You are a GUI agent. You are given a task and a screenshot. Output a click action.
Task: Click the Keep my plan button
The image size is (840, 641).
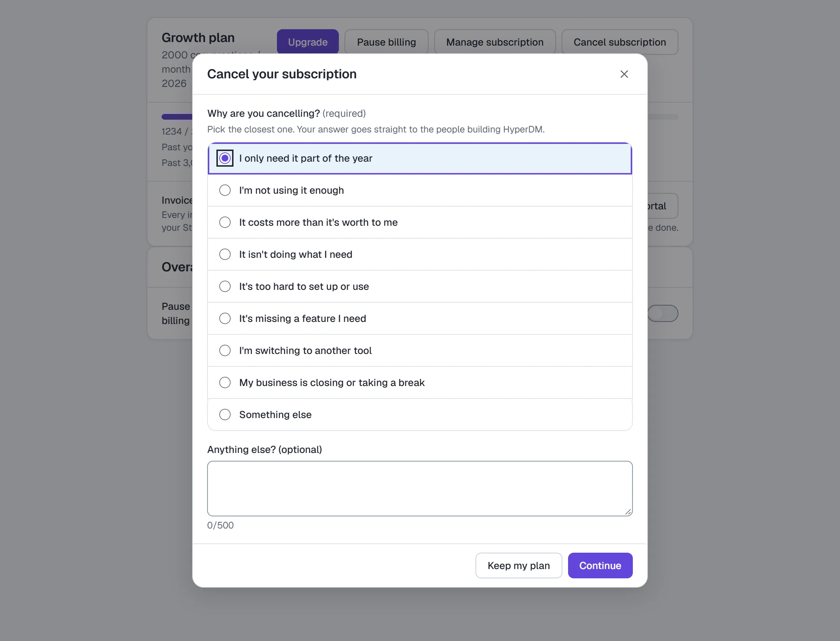click(519, 566)
